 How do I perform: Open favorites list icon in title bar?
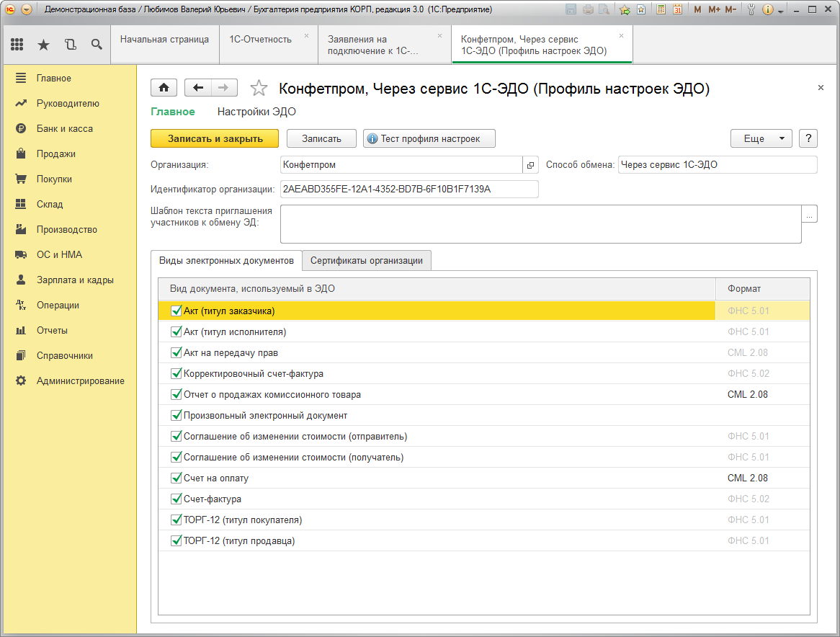641,9
